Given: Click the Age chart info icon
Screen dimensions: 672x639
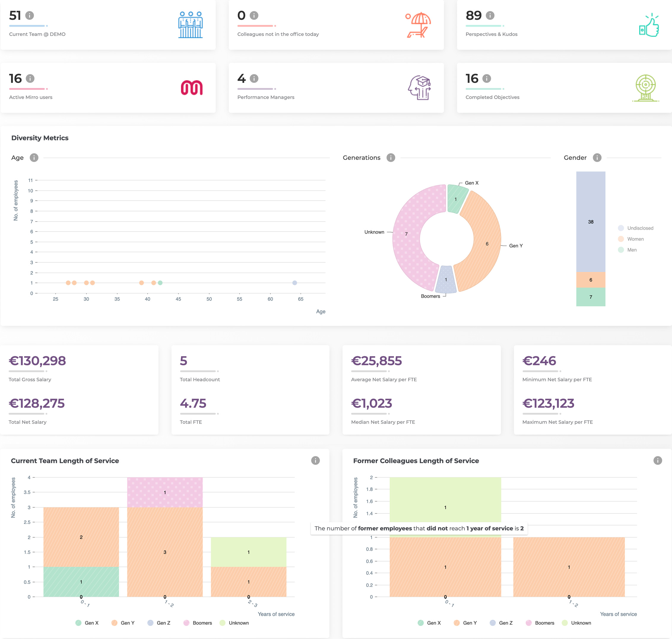Looking at the screenshot, I should (34, 158).
